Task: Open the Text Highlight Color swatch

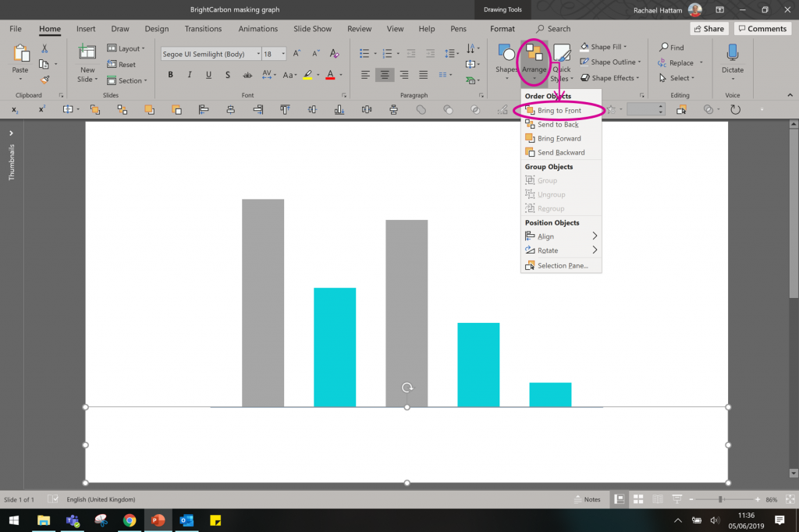Action: 309,75
